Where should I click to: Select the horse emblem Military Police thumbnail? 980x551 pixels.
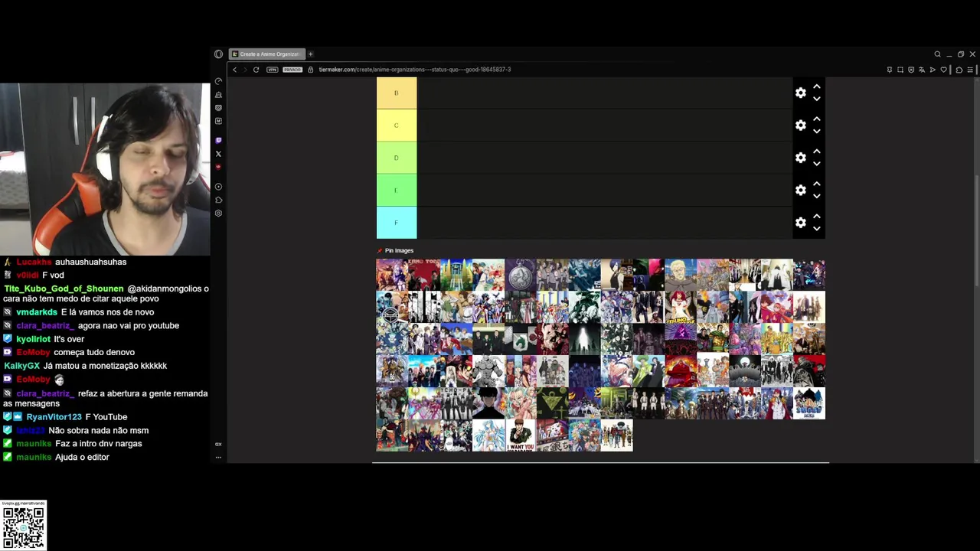click(x=521, y=339)
